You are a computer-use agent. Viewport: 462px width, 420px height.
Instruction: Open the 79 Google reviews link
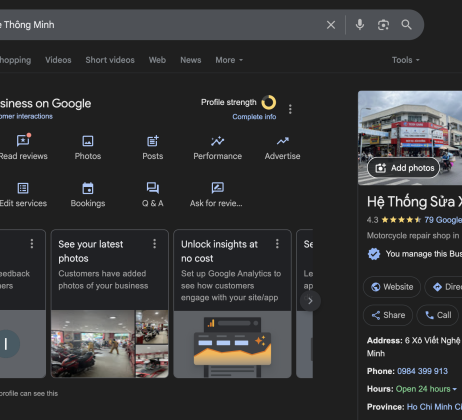coord(443,220)
